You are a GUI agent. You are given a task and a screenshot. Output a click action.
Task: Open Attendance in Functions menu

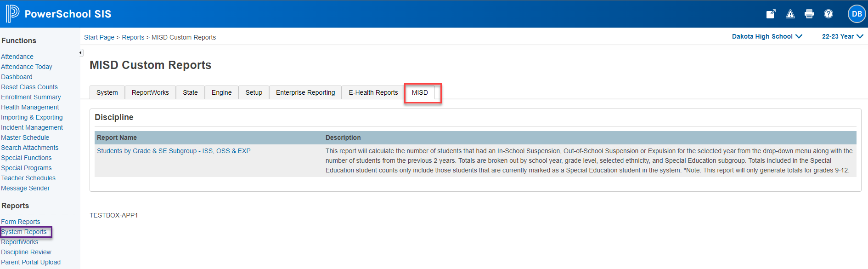click(x=17, y=57)
